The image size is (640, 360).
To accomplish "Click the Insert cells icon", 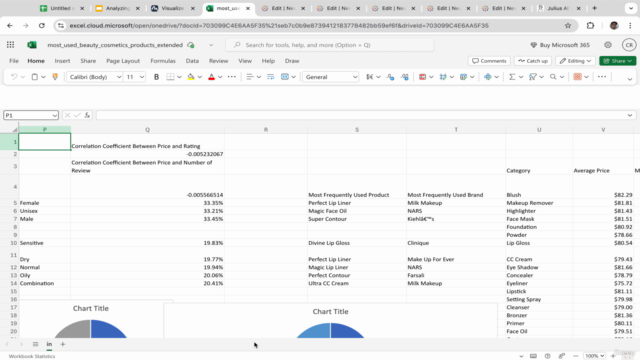I will pyautogui.click(x=488, y=77).
